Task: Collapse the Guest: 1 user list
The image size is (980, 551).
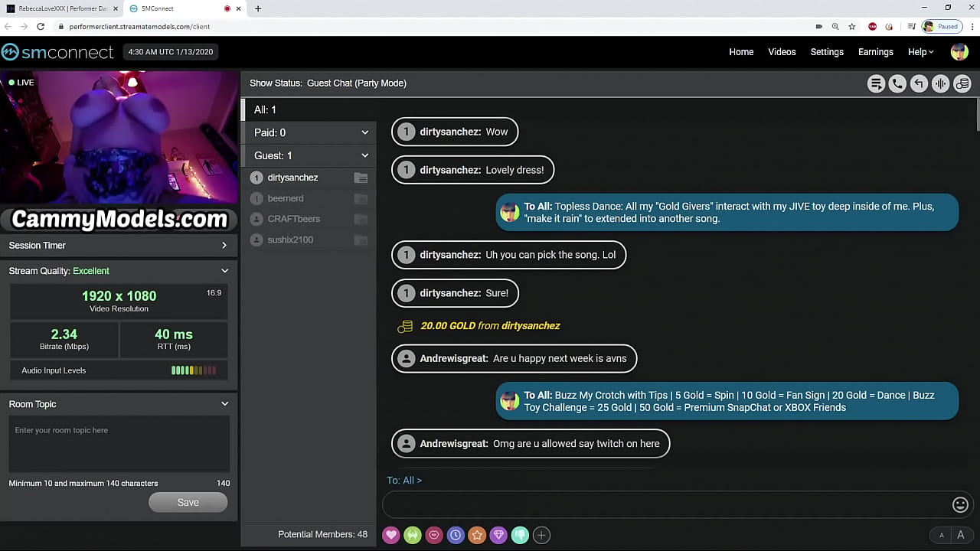Action: click(365, 155)
